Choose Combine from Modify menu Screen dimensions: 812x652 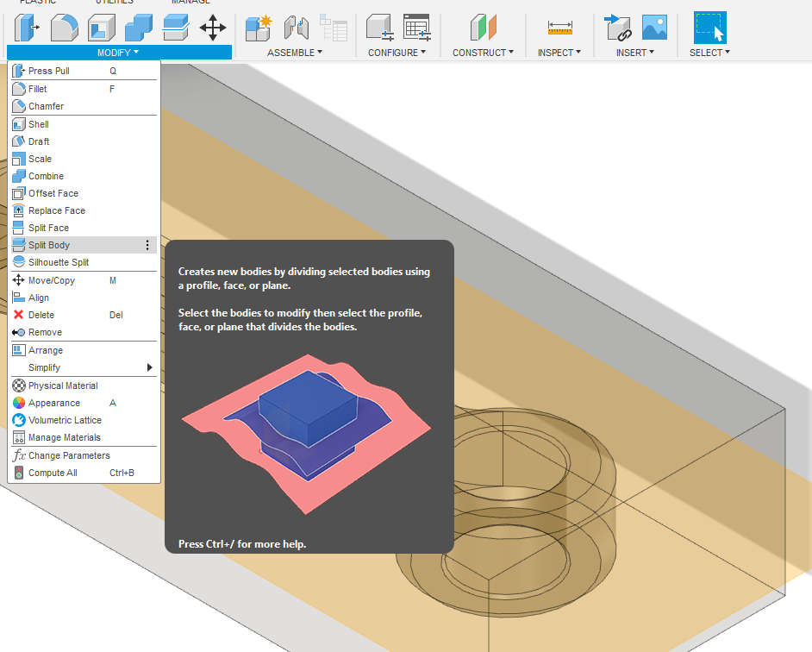pos(84,176)
